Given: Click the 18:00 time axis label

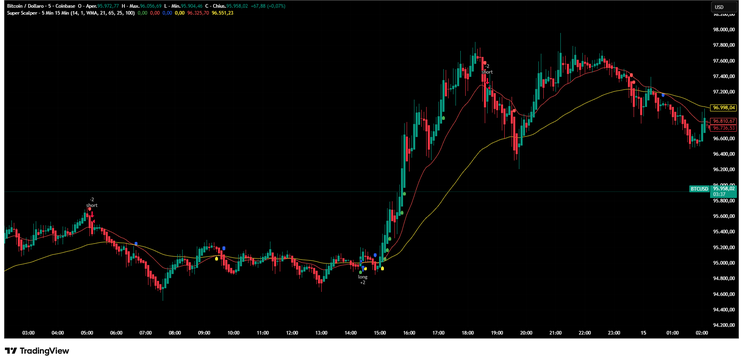Looking at the screenshot, I should 468,333.
